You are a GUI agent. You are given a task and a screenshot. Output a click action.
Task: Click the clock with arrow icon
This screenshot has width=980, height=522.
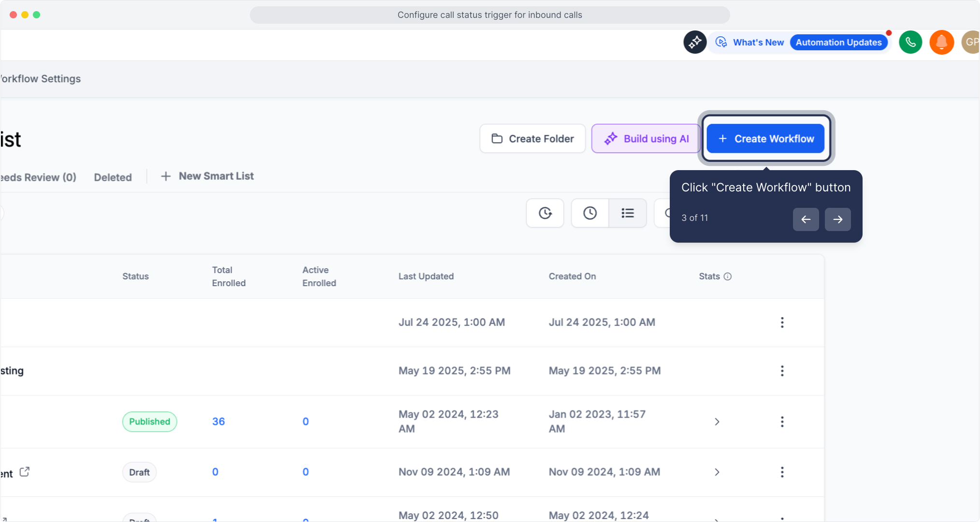[x=545, y=213]
